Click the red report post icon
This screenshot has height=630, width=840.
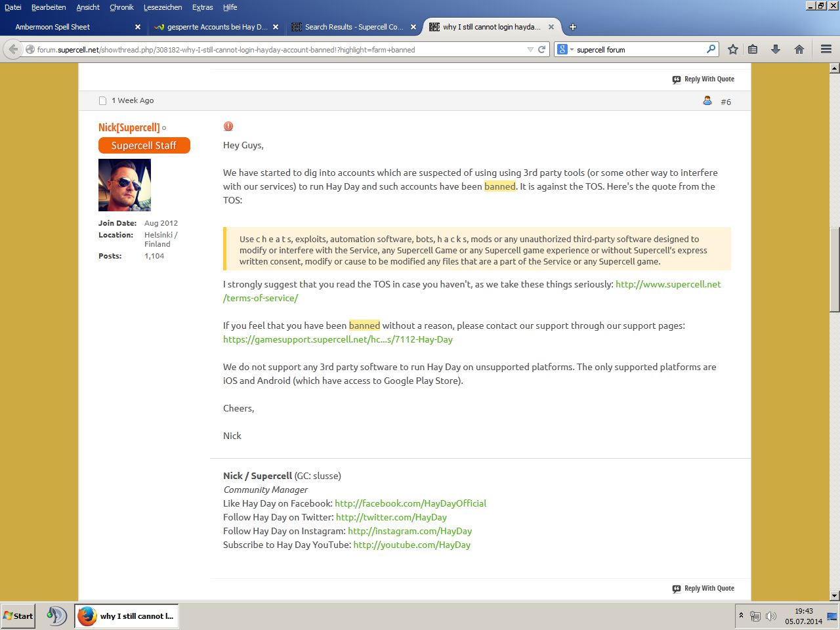228,126
